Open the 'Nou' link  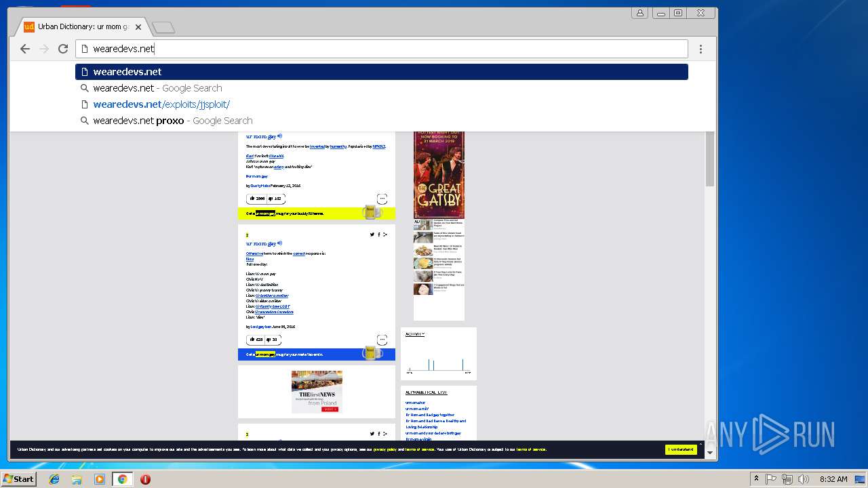(250, 259)
